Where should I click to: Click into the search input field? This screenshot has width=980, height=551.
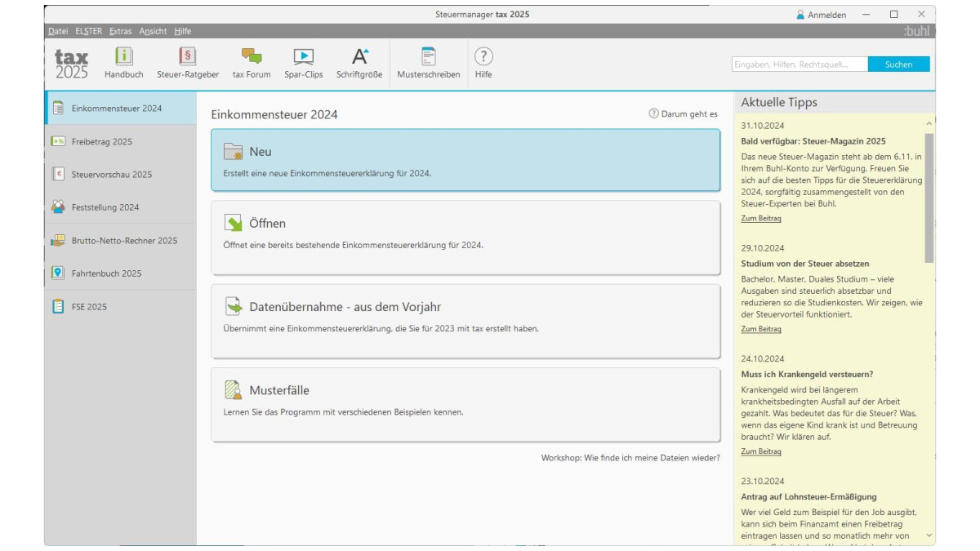(x=799, y=64)
